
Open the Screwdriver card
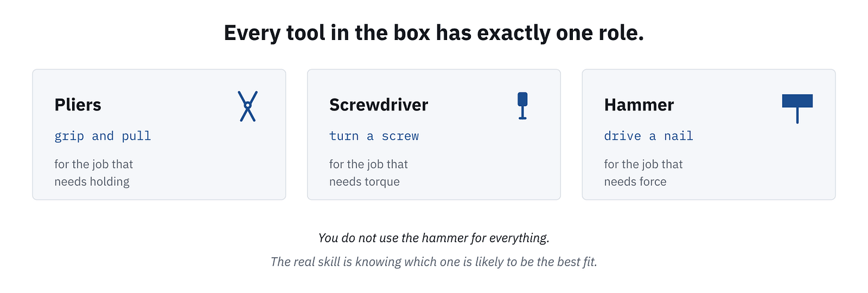(434, 134)
